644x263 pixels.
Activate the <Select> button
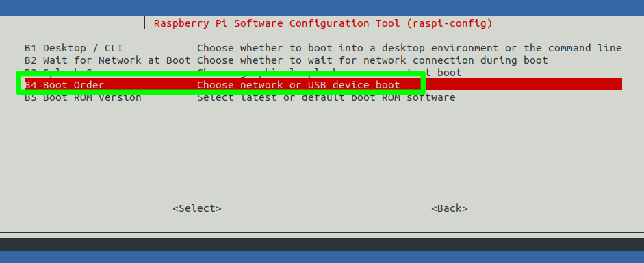coord(197,208)
